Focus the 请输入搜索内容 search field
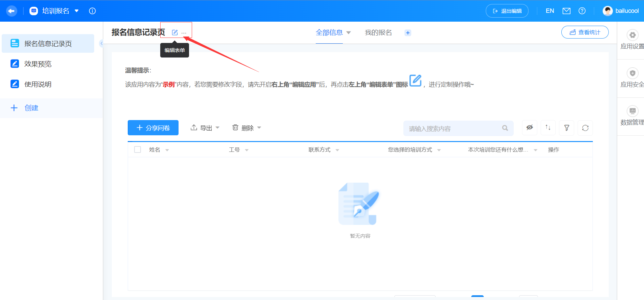The height and width of the screenshot is (300, 644). coord(458,129)
